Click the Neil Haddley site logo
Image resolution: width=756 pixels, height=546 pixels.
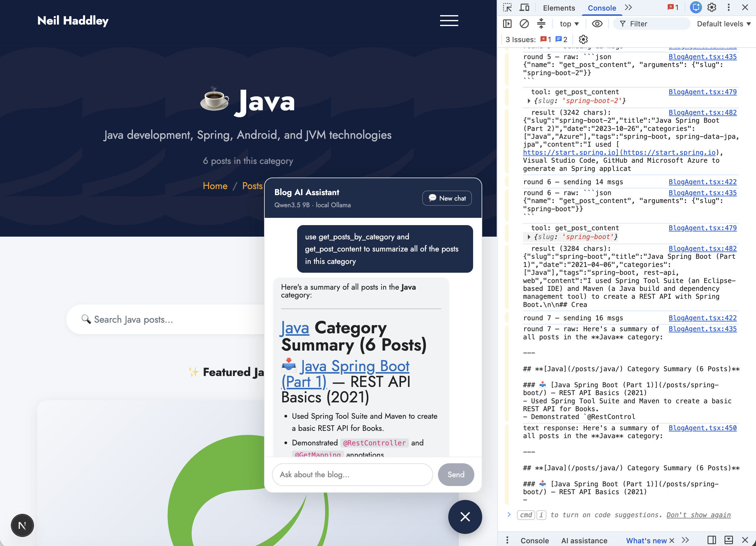(73, 21)
